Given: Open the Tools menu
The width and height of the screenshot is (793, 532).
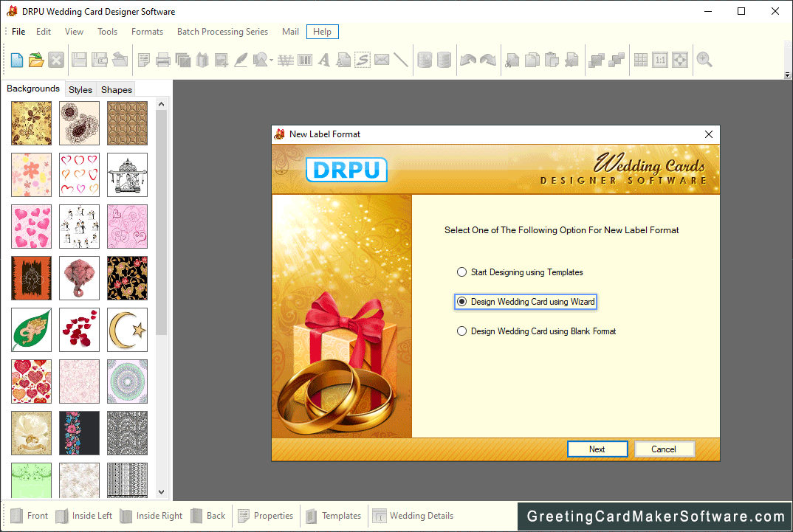Looking at the screenshot, I should click(107, 32).
